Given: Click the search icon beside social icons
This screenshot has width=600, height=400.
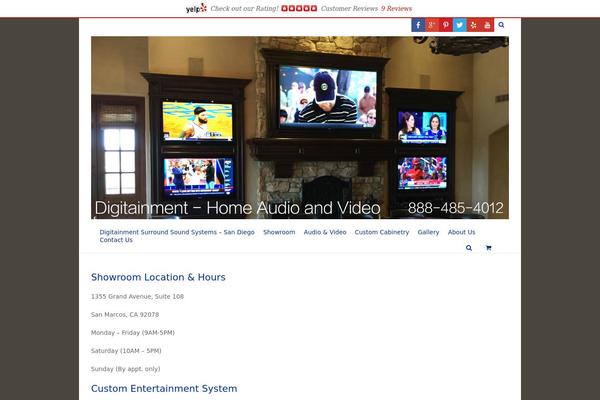Looking at the screenshot, I should point(501,25).
